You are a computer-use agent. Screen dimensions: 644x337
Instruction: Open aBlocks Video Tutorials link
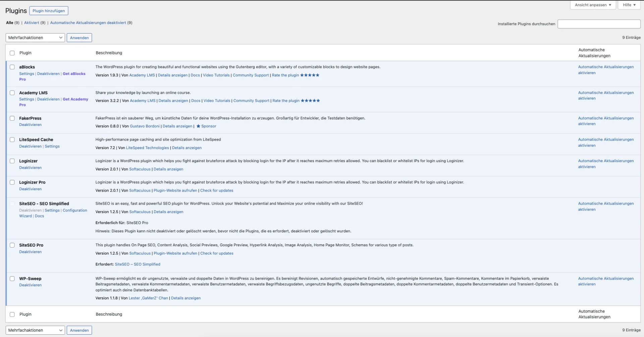(216, 75)
